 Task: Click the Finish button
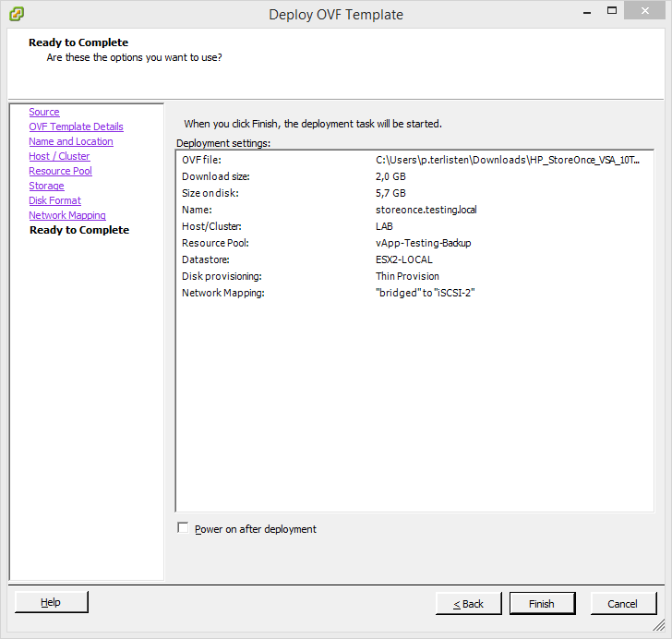542,603
